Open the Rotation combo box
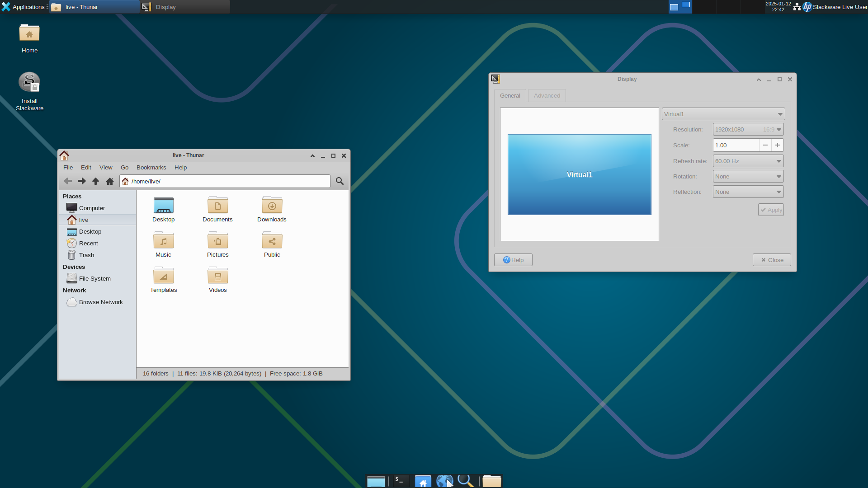 click(x=748, y=177)
